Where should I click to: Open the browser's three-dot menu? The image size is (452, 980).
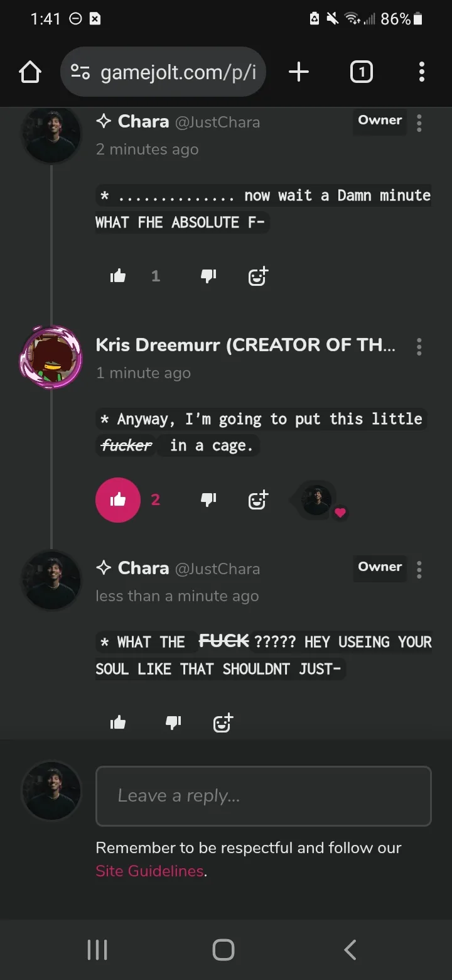(x=421, y=72)
